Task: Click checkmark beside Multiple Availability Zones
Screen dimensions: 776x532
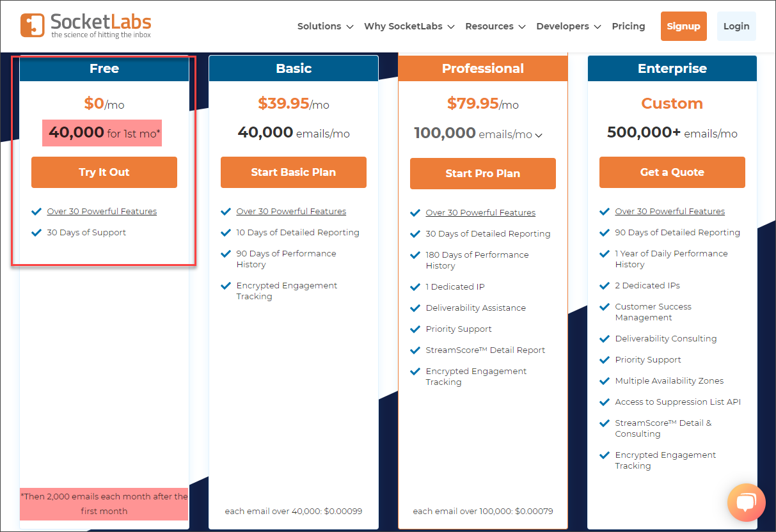Action: pyautogui.click(x=605, y=381)
